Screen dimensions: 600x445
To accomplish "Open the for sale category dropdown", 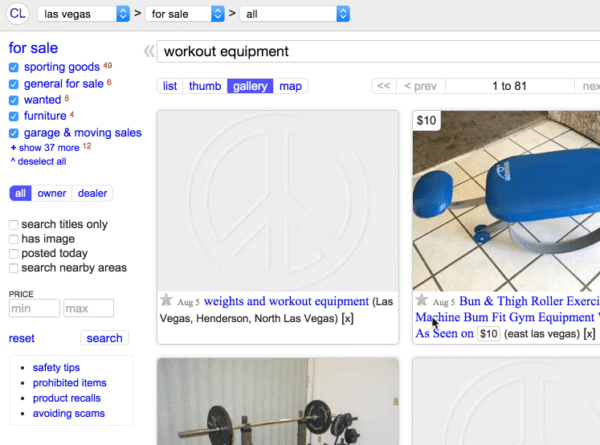I will point(185,14).
